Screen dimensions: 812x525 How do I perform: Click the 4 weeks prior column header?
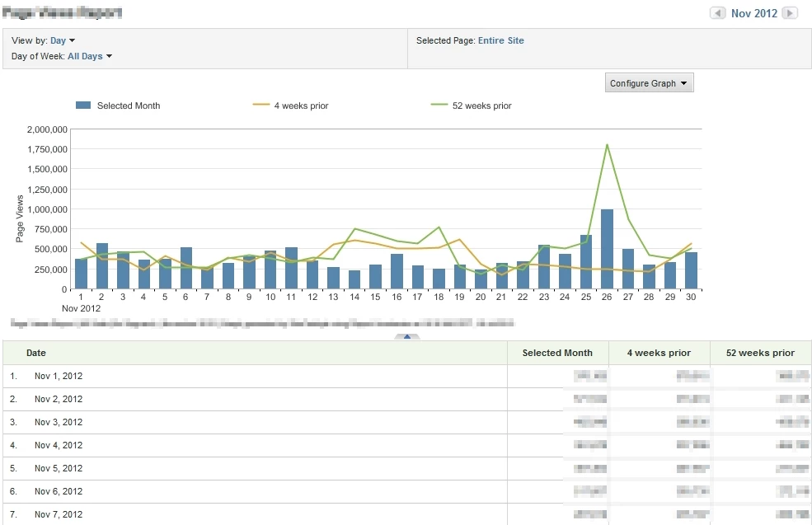659,353
